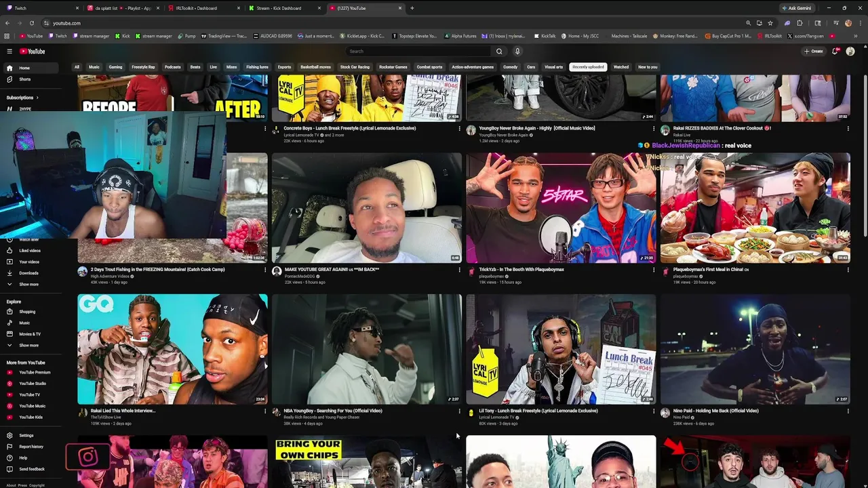Image resolution: width=868 pixels, height=488 pixels.
Task: Open NBA YoungBoy Searching For You thumbnail
Action: pyautogui.click(x=366, y=349)
